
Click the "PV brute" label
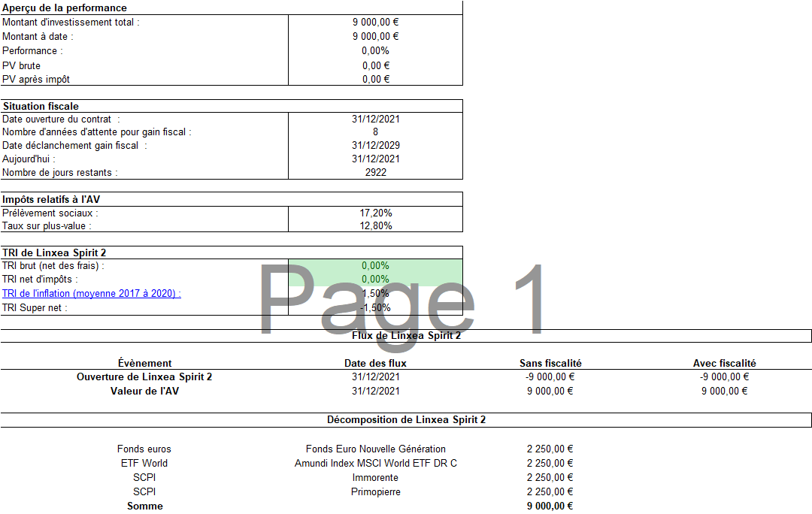21,65
